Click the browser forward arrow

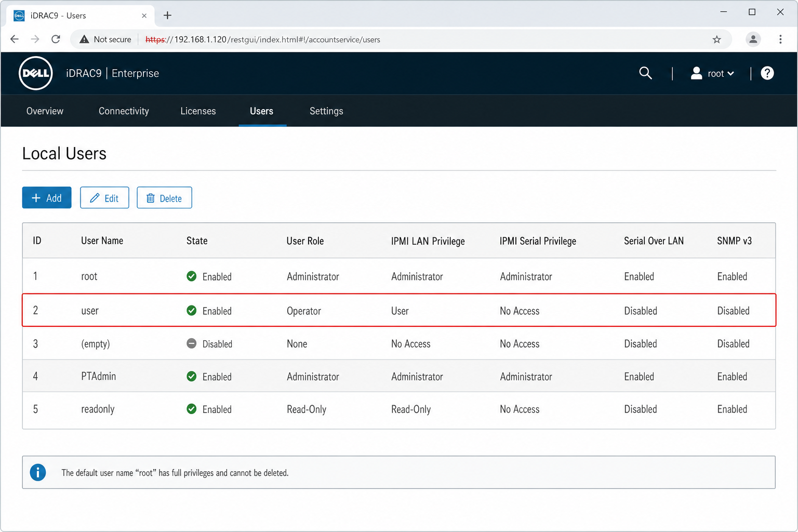pos(35,39)
